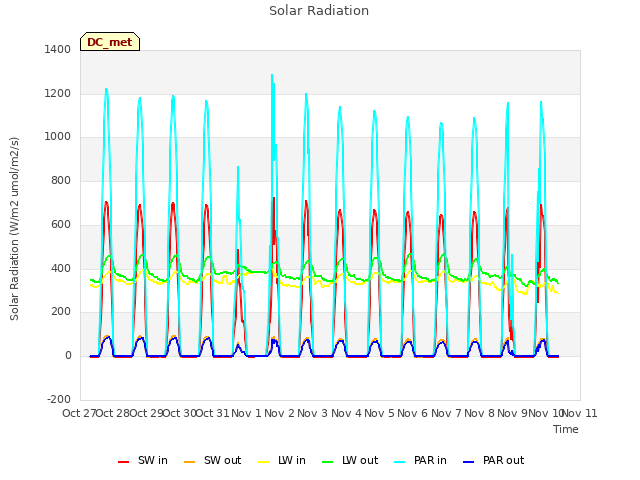Click the 1200 y-axis tick label

(58, 93)
